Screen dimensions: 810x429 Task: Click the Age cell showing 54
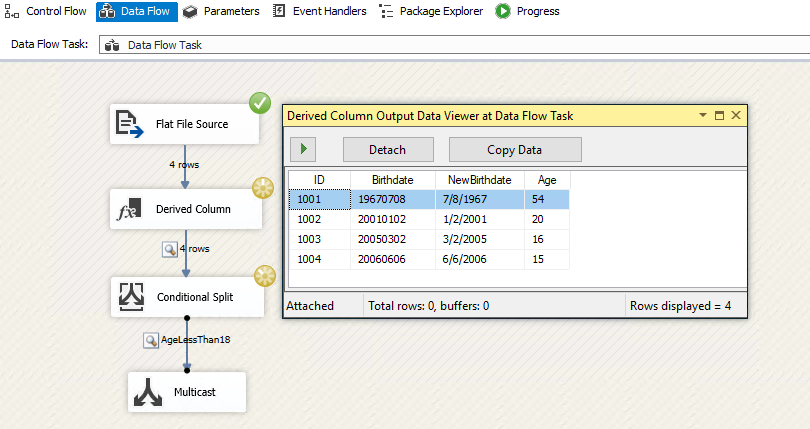547,200
